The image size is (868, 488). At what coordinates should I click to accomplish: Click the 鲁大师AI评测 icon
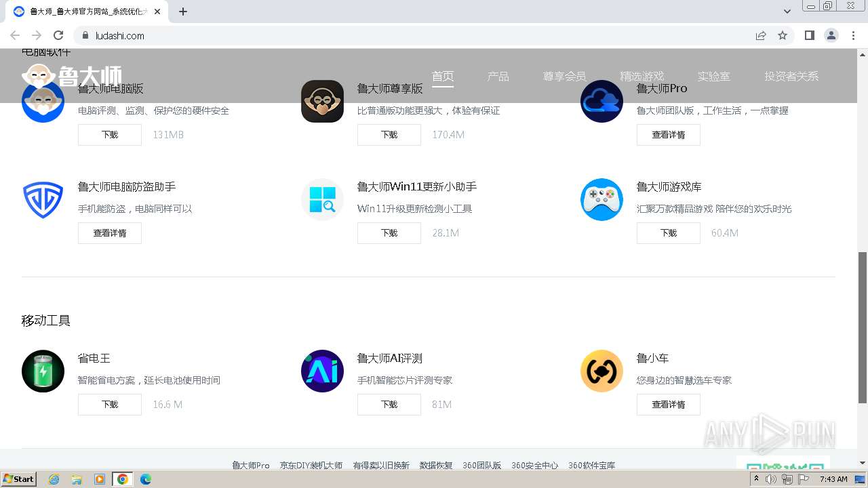(x=322, y=371)
